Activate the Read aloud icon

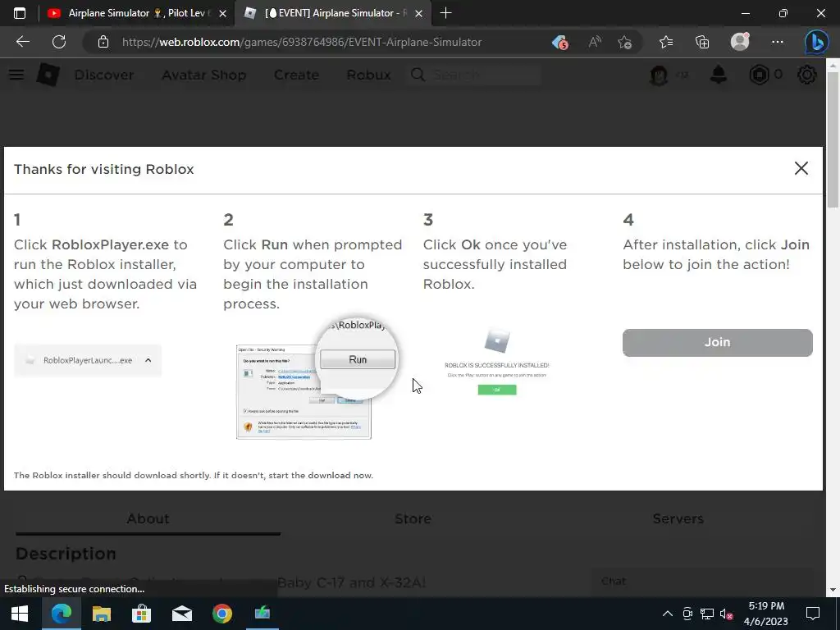595,42
